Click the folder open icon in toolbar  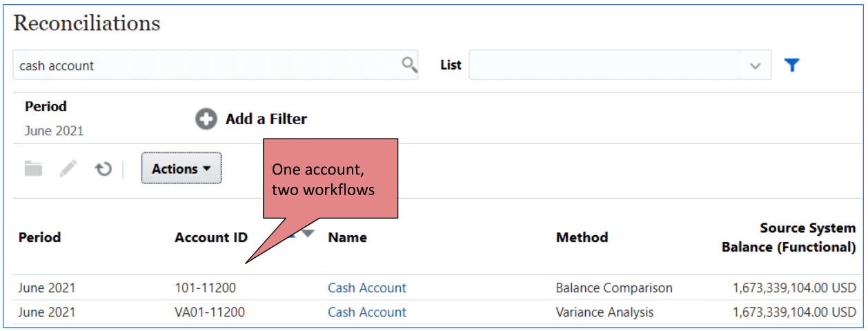(x=33, y=168)
